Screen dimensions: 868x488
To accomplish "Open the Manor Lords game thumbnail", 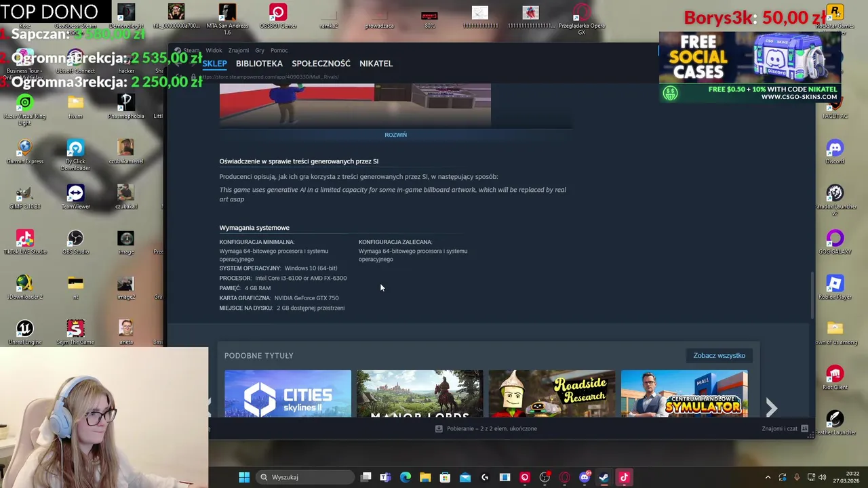I will (420, 393).
